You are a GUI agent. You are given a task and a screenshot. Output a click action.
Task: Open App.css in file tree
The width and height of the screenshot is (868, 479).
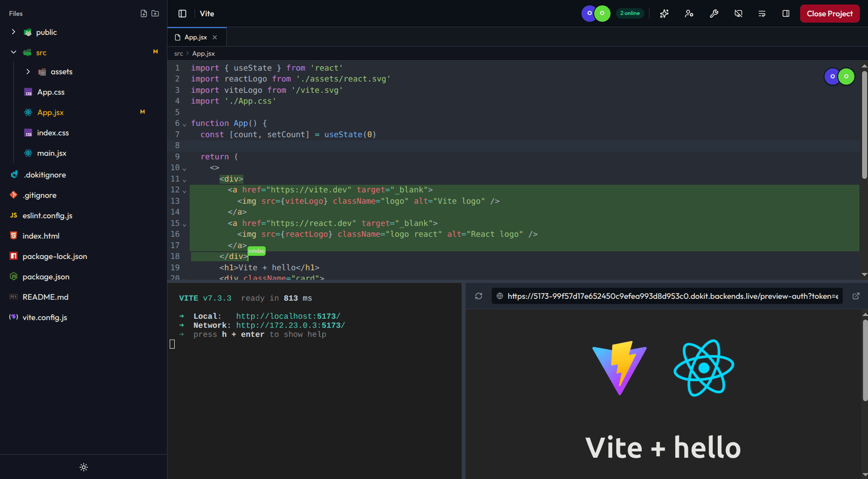click(51, 92)
